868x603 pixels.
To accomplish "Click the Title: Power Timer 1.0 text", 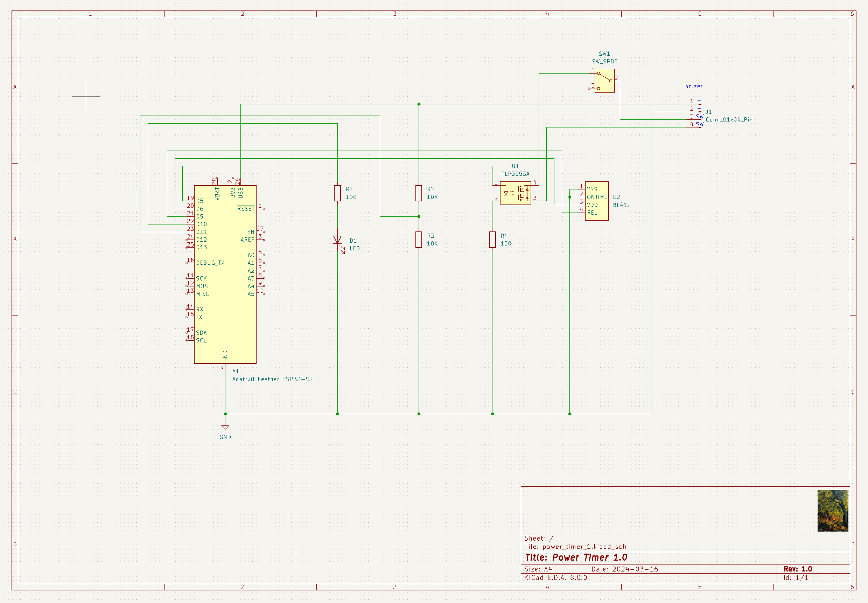I will tap(576, 557).
